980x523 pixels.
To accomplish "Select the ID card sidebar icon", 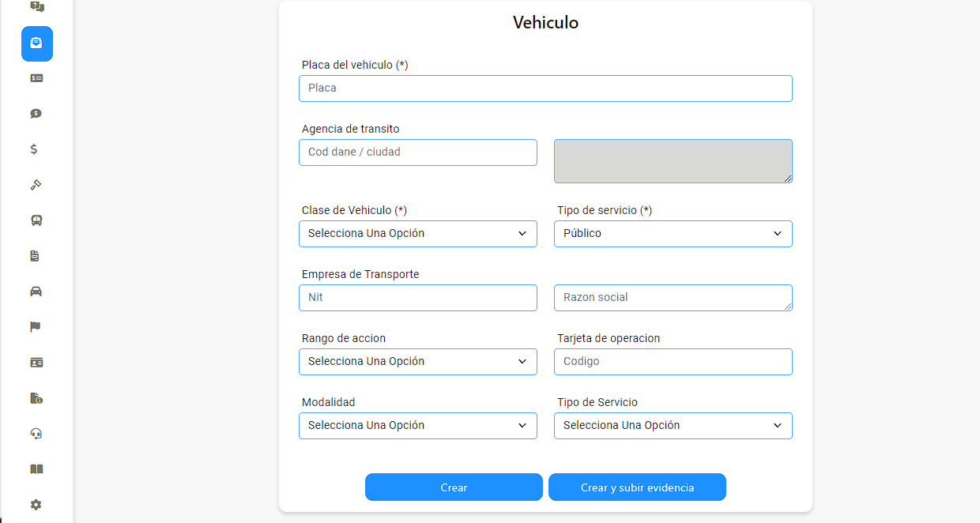I will (36, 363).
